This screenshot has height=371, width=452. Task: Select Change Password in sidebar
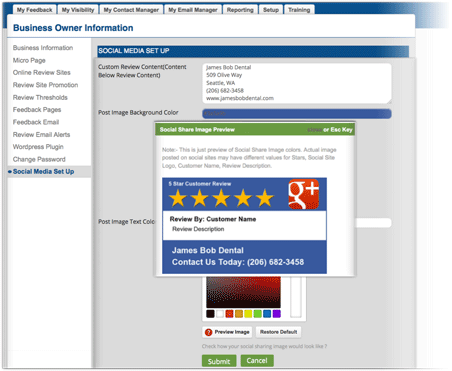[x=39, y=159]
